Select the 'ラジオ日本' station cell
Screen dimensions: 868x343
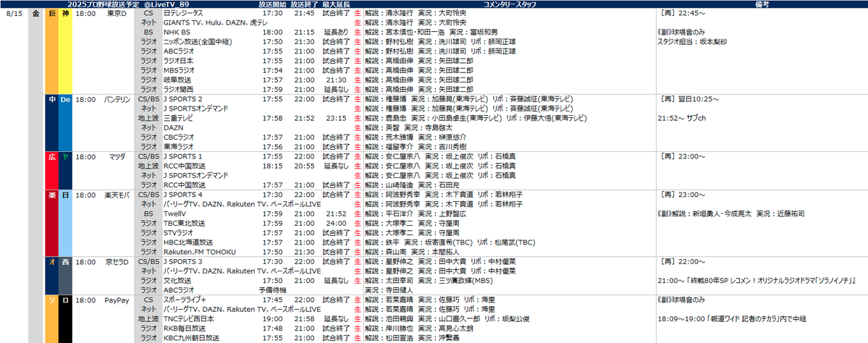coord(180,60)
